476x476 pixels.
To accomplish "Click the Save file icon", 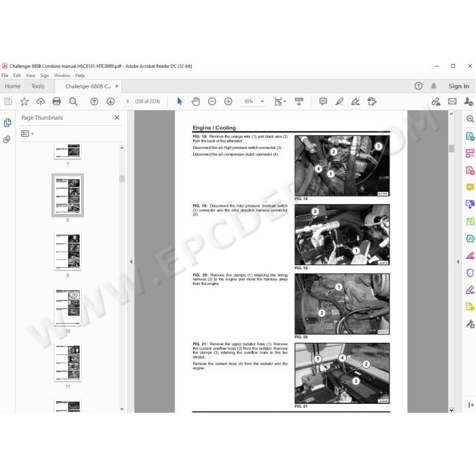I will (8, 101).
